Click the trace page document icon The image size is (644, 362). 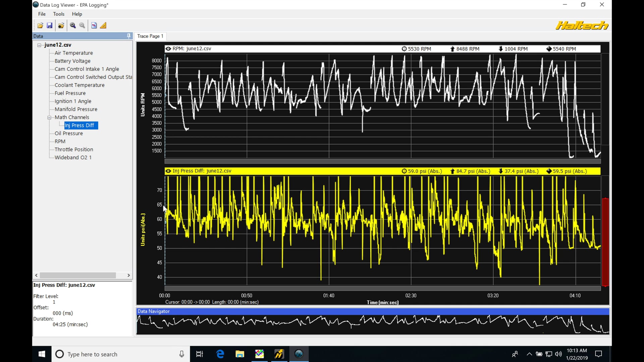94,25
